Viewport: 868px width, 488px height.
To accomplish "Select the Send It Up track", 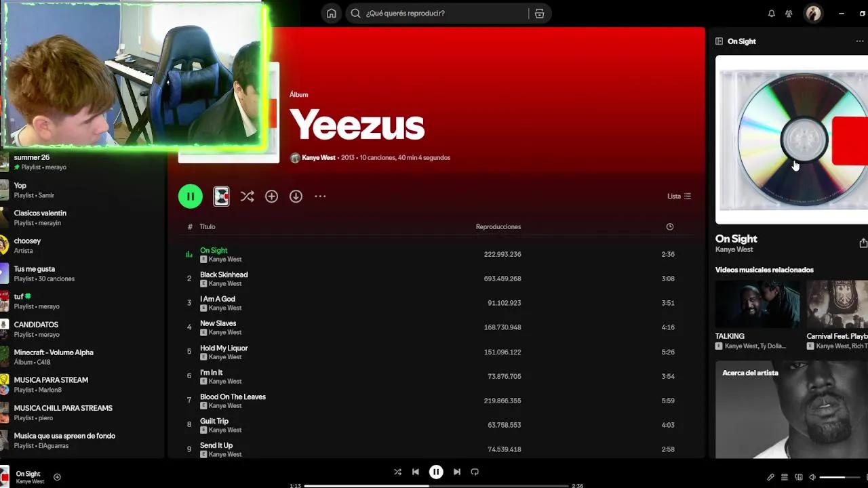I will click(437, 449).
